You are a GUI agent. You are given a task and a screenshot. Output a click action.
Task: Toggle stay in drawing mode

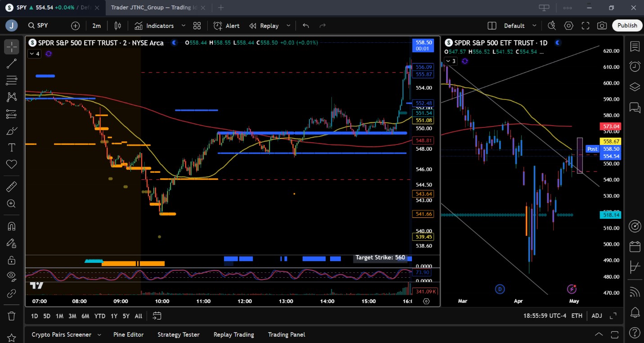tap(12, 243)
